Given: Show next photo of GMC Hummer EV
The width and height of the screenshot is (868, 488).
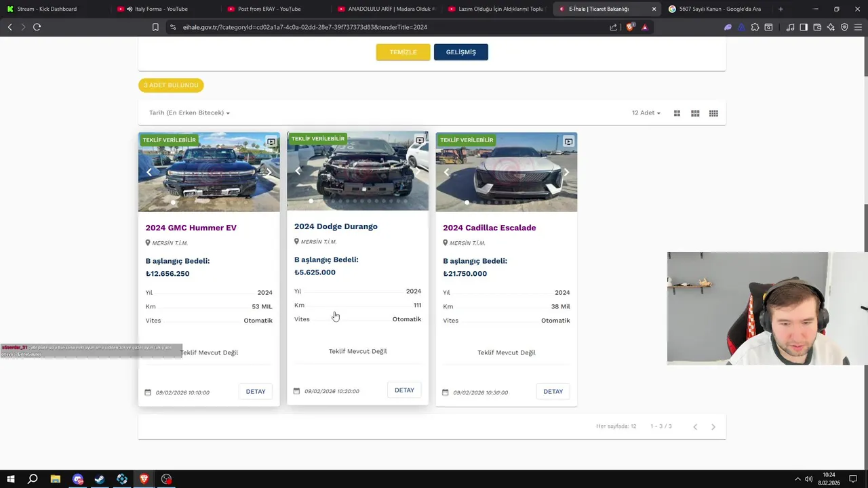Looking at the screenshot, I should click(269, 172).
